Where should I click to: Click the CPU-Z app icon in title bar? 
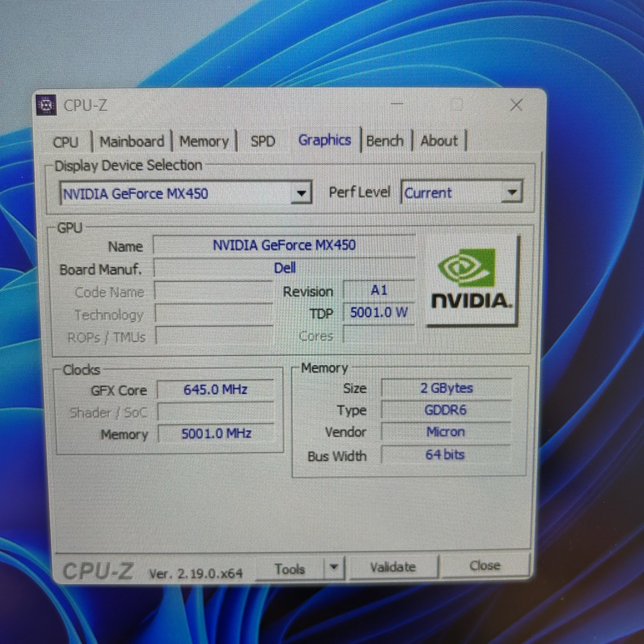tap(46, 105)
